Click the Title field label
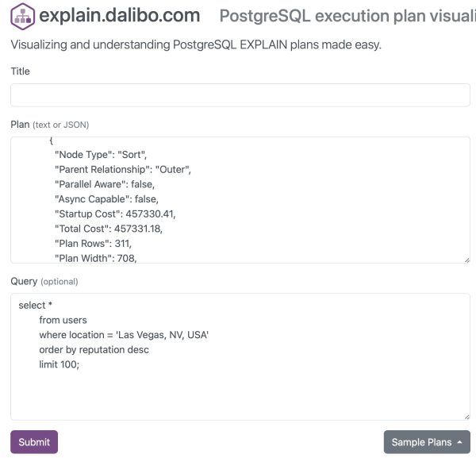Image resolution: width=476 pixels, height=458 pixels. [21, 71]
